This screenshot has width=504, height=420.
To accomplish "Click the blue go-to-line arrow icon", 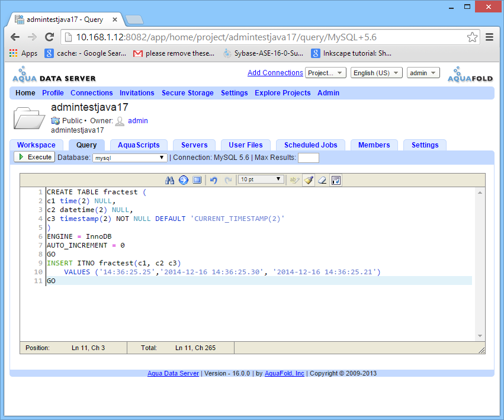I will [183, 180].
